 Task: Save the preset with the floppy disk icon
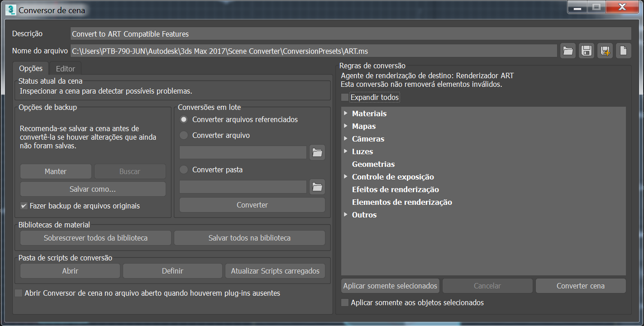coord(587,51)
